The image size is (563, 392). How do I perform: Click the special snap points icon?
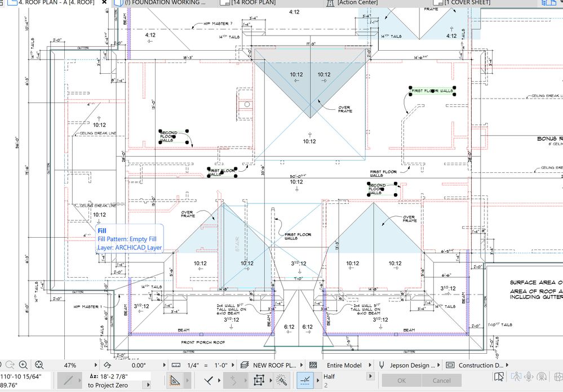(233, 381)
